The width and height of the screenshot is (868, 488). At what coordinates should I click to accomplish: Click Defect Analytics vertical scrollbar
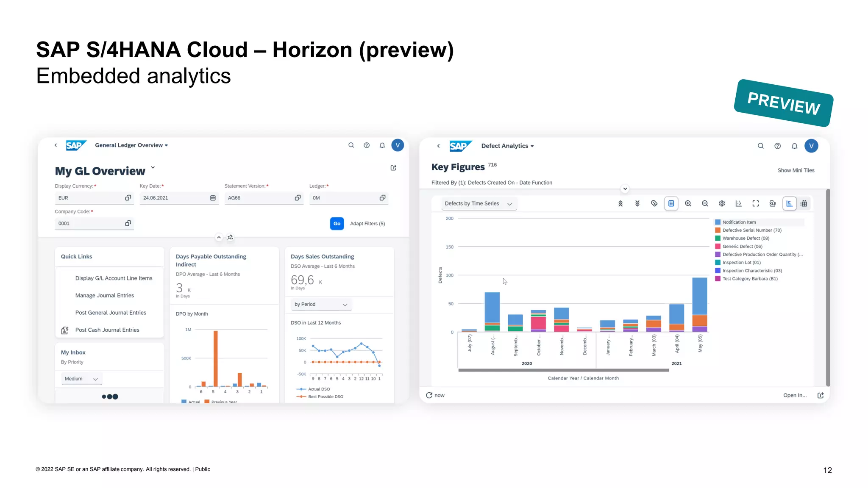(x=828, y=288)
